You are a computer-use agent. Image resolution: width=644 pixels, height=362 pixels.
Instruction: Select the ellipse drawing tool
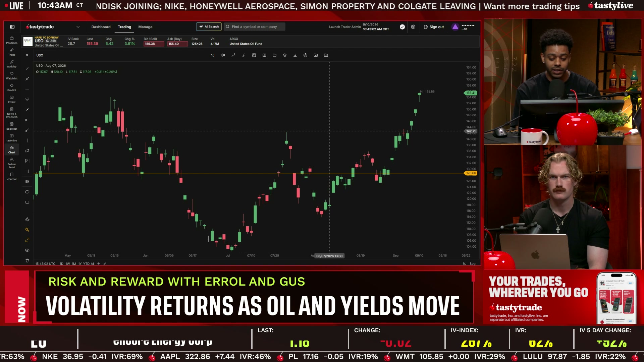click(27, 192)
